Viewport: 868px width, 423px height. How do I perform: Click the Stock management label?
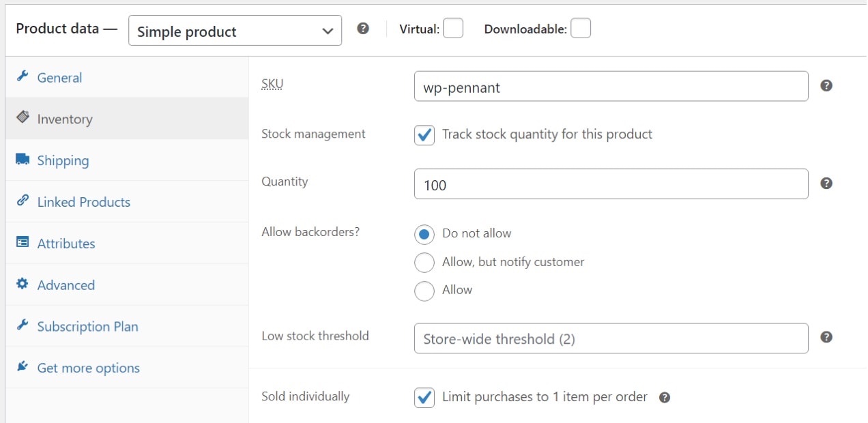(313, 134)
